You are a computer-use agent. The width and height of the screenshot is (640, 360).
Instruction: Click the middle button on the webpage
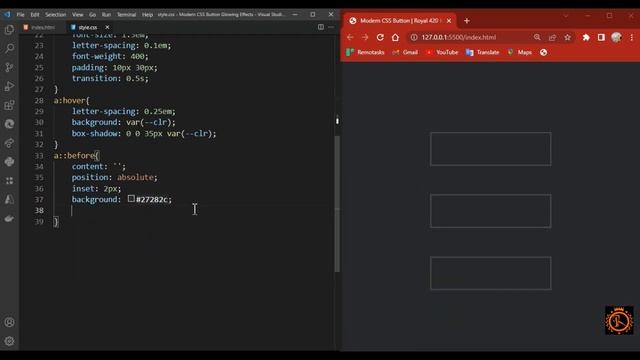click(491, 211)
